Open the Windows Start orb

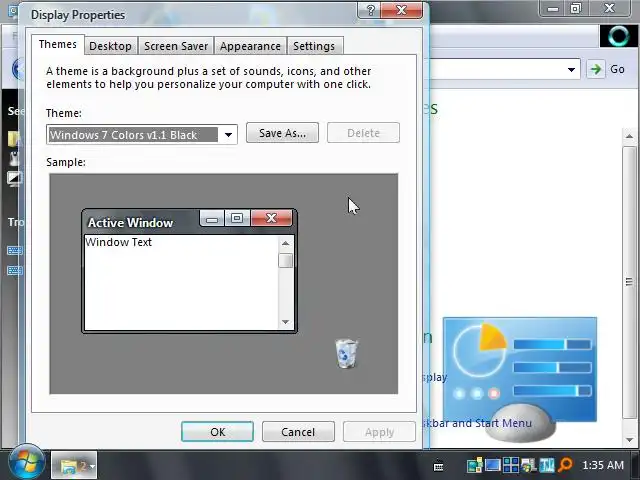pyautogui.click(x=27, y=462)
